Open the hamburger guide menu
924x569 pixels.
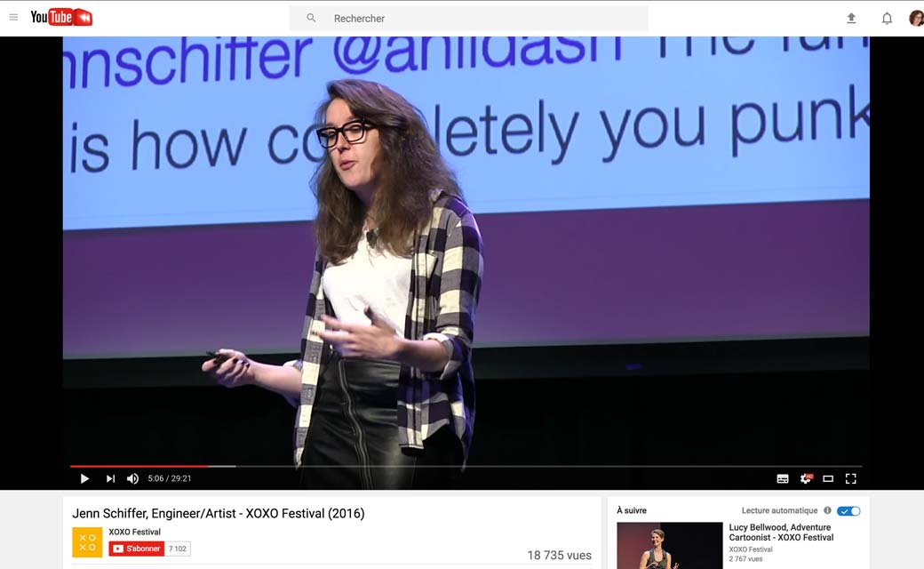click(13, 18)
